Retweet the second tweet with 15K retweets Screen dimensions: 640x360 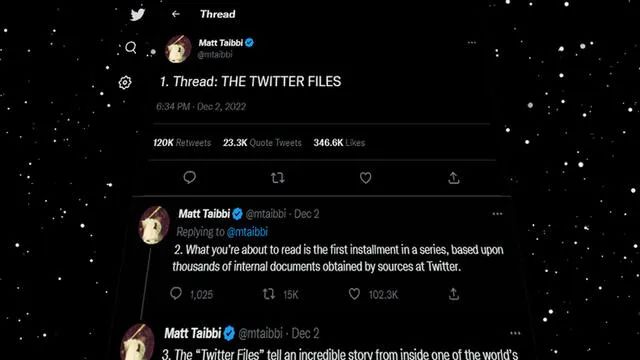pos(269,294)
